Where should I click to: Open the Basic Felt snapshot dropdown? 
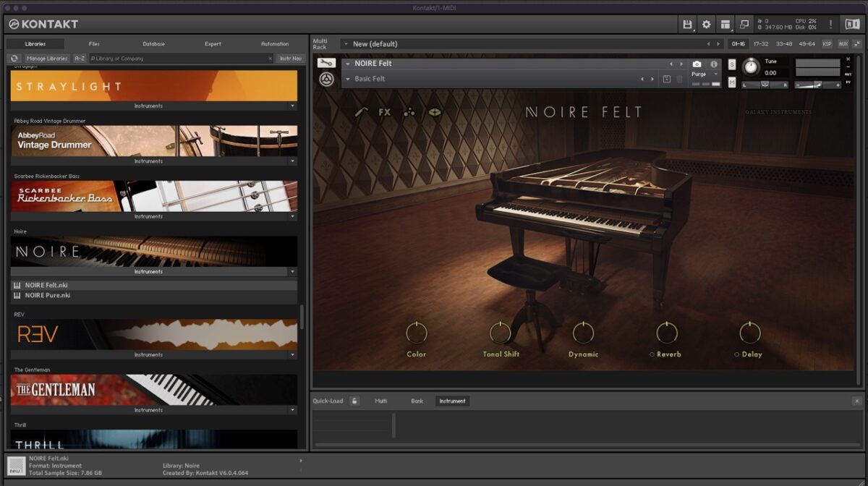click(x=347, y=79)
